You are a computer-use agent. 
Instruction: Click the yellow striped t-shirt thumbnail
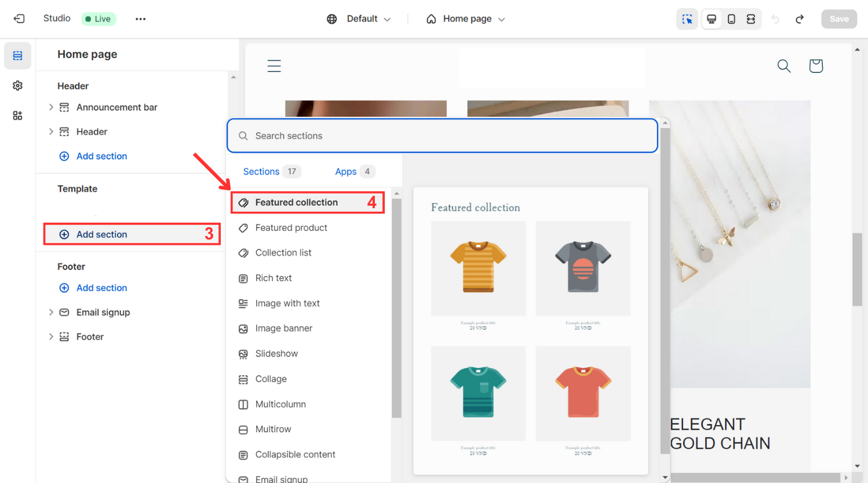tap(479, 268)
